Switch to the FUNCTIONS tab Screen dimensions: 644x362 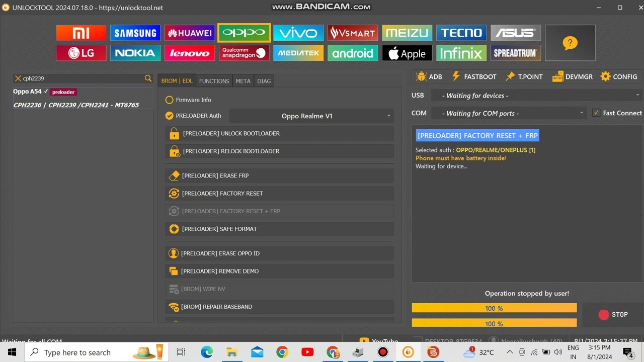coord(214,81)
